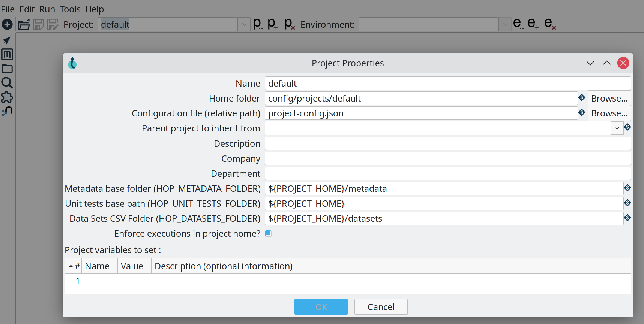Image resolution: width=644 pixels, height=324 pixels.
Task: Open the Run menu
Action: [x=47, y=9]
